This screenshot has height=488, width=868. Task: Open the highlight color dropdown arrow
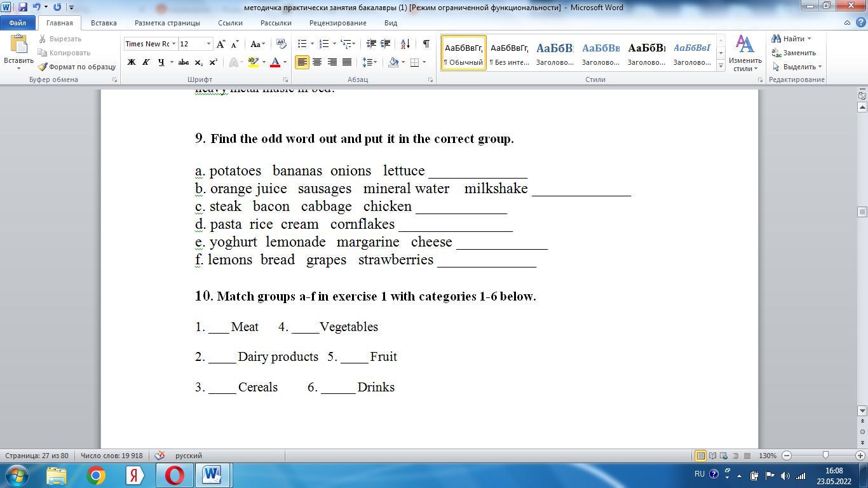[x=263, y=62]
